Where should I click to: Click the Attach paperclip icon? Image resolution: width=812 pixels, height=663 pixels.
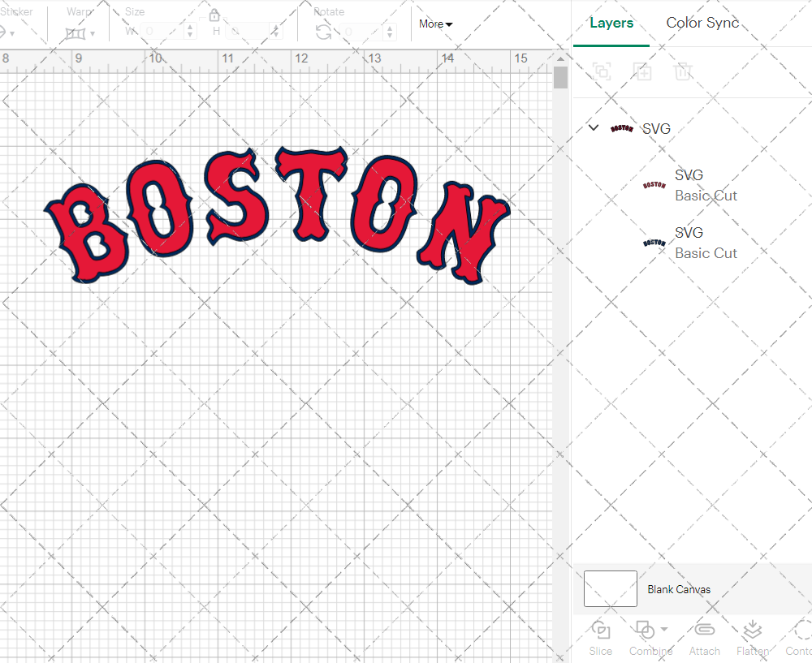(704, 631)
